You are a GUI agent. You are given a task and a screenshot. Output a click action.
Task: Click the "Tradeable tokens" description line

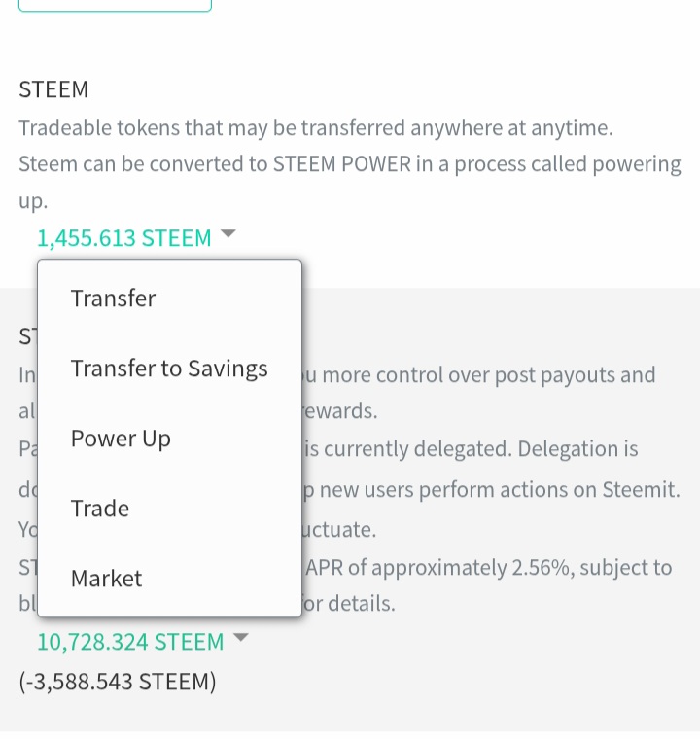(x=316, y=128)
